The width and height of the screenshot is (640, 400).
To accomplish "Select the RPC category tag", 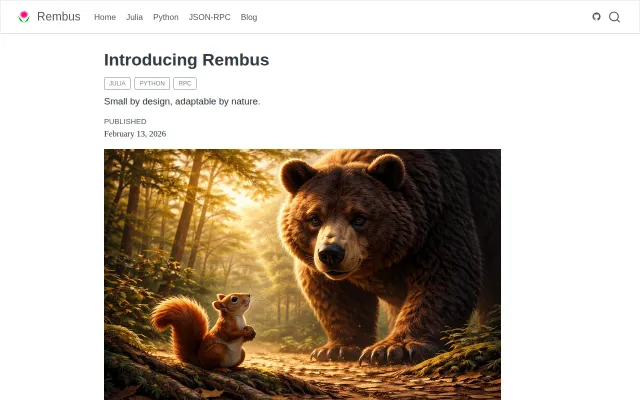I will click(185, 83).
